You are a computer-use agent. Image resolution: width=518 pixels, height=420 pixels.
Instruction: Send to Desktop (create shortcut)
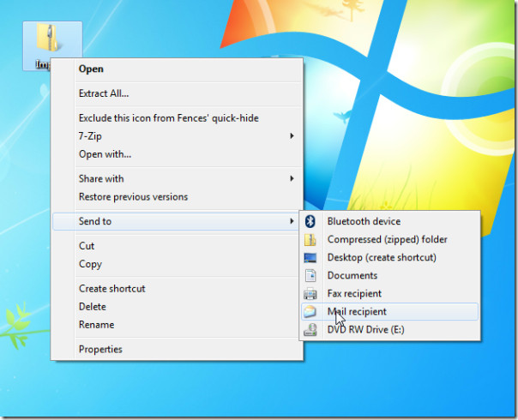point(390,257)
